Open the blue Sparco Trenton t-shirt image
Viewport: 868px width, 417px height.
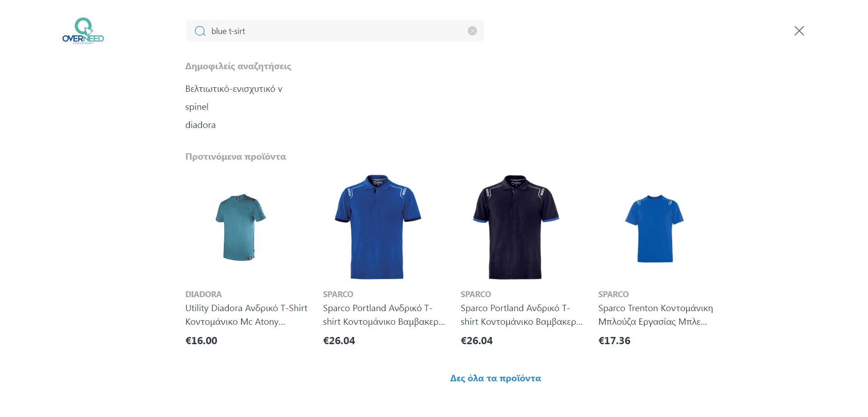tap(654, 228)
